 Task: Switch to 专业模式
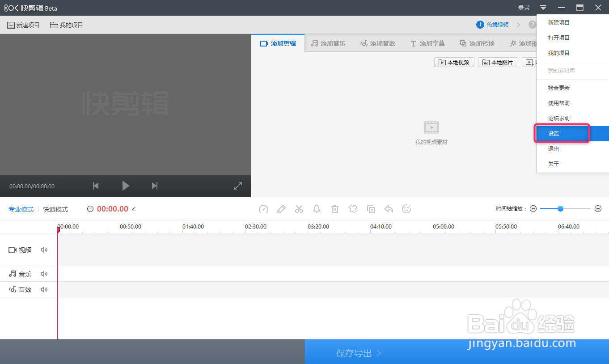point(21,209)
